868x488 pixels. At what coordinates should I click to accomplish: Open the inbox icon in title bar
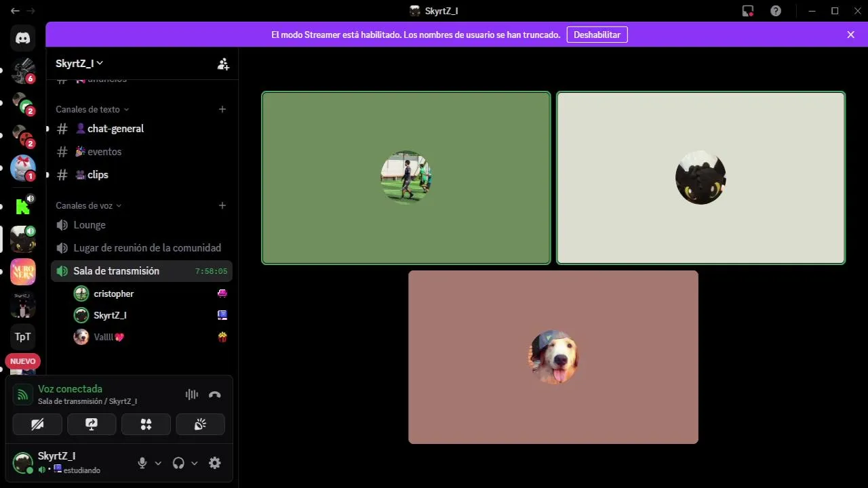click(x=748, y=11)
